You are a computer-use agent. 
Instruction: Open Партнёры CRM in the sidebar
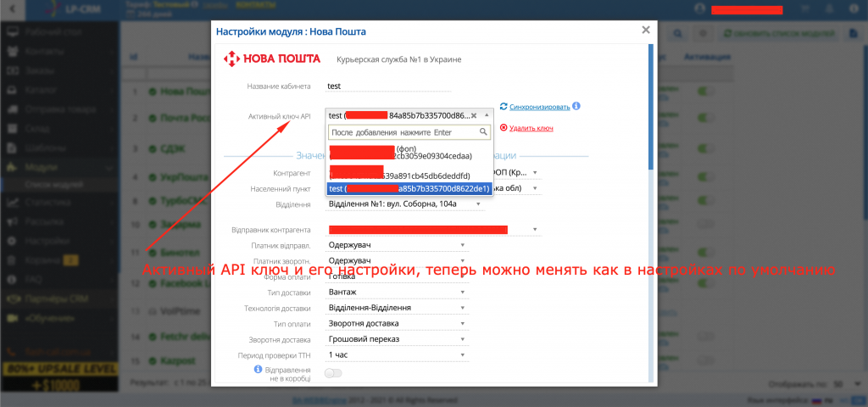pos(59,299)
